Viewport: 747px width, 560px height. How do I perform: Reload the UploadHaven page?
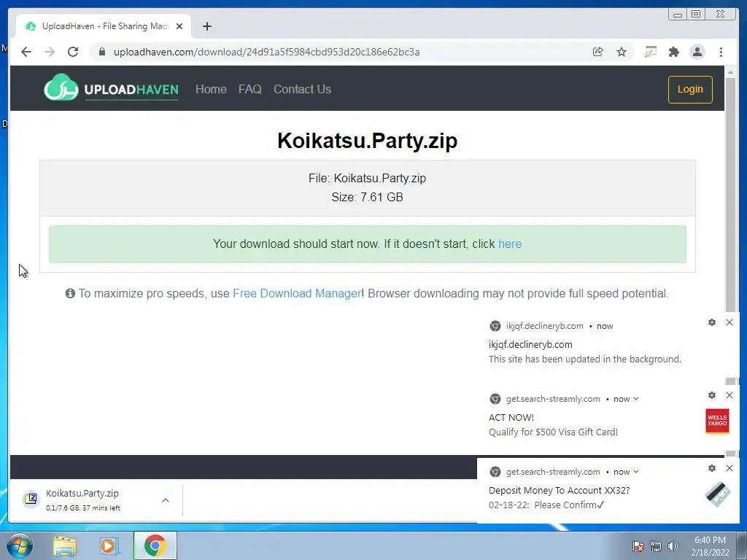(73, 52)
